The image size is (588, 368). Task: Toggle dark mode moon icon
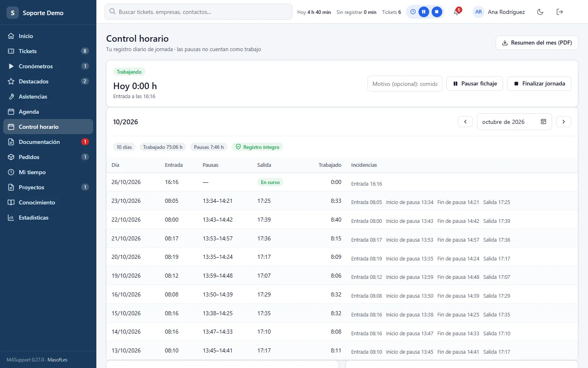click(540, 12)
